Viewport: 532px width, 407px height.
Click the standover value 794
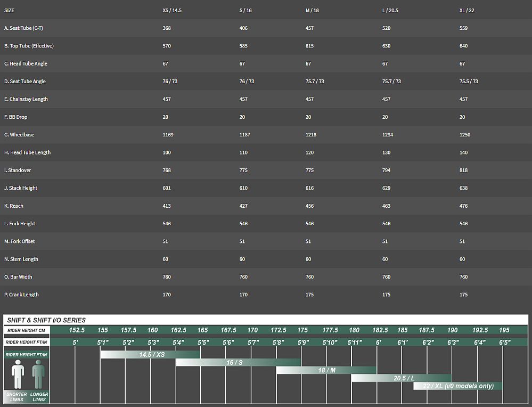click(x=386, y=170)
